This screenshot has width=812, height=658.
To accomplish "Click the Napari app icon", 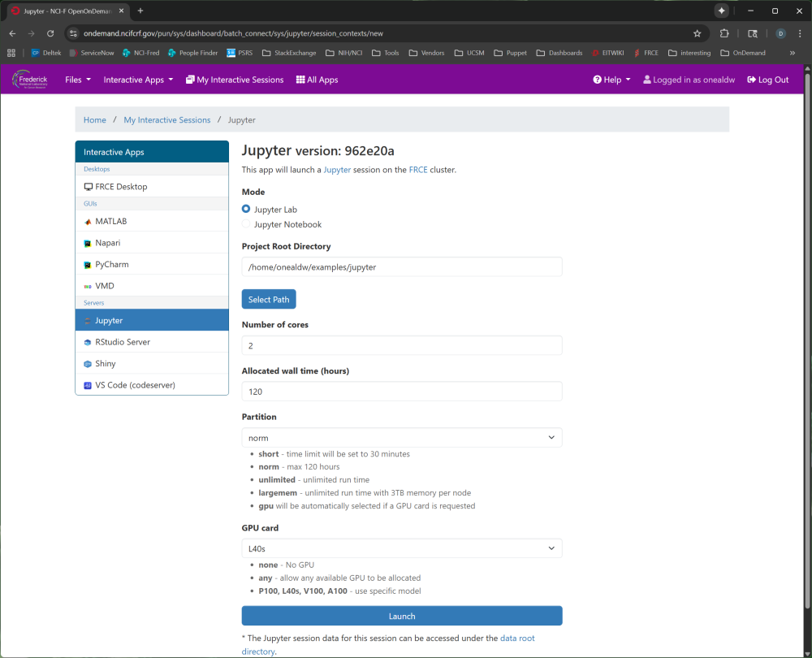I will coord(88,243).
